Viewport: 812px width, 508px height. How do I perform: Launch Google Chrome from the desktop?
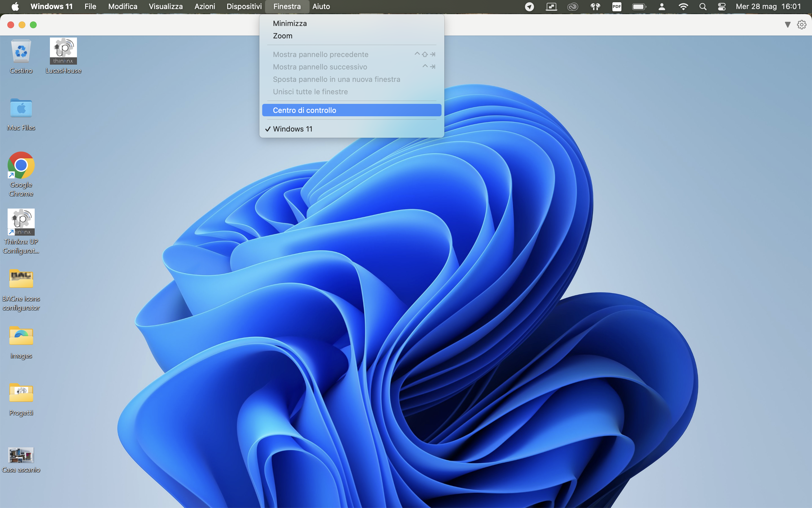(x=21, y=165)
